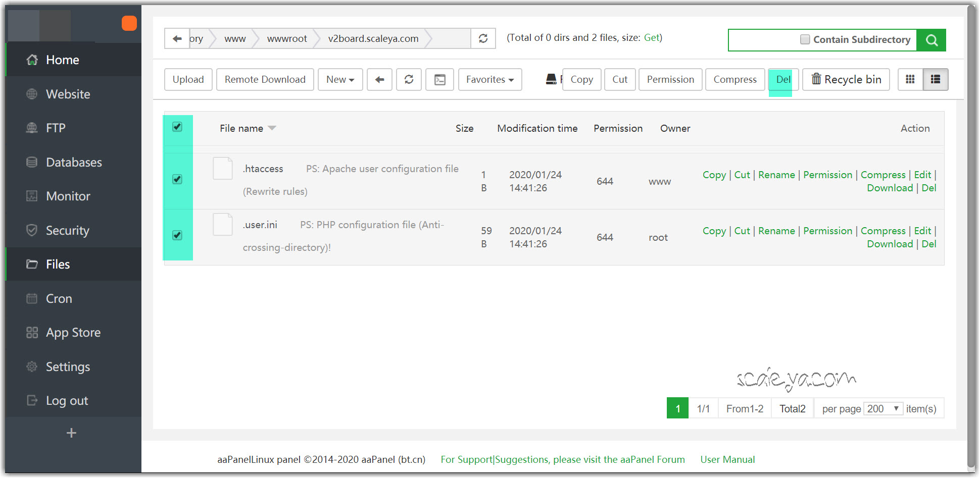The image size is (980, 478).
Task: Expand the New dropdown menu
Action: coord(340,80)
